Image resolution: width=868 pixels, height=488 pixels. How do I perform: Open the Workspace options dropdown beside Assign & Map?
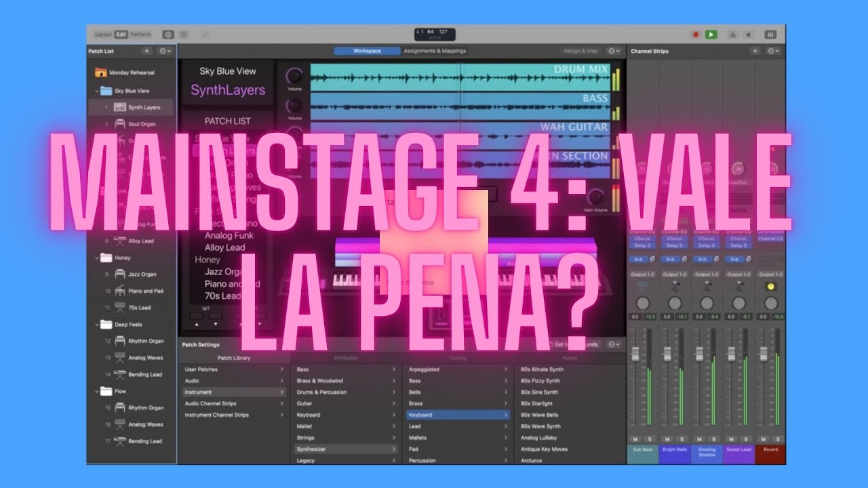click(x=614, y=51)
